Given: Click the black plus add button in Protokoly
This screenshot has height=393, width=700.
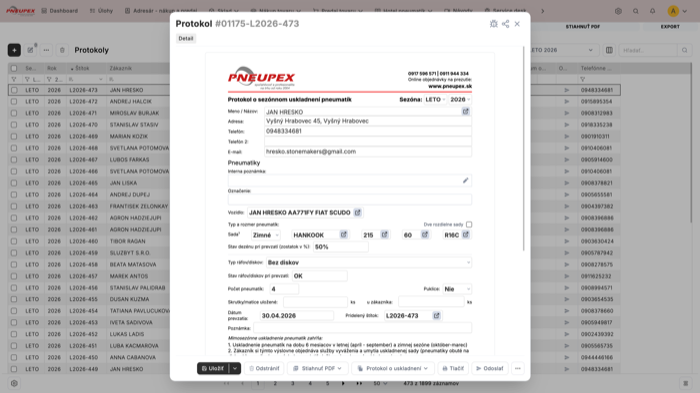Looking at the screenshot, I should 14,50.
